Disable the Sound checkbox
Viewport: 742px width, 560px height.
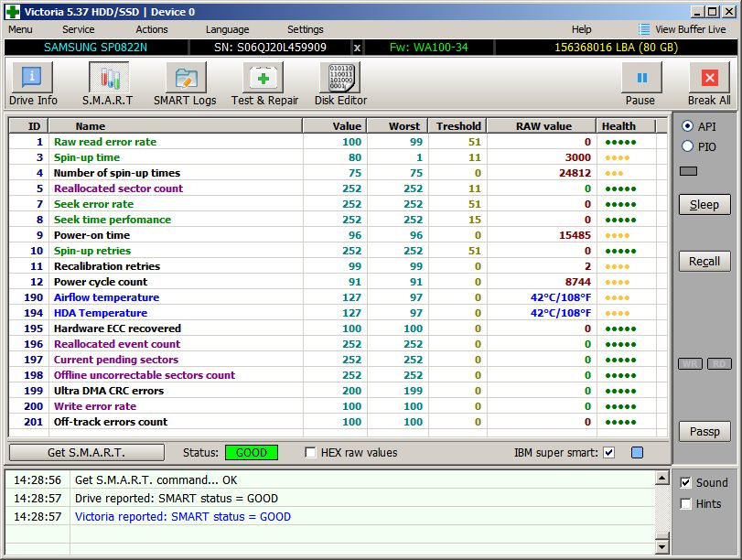[x=685, y=482]
